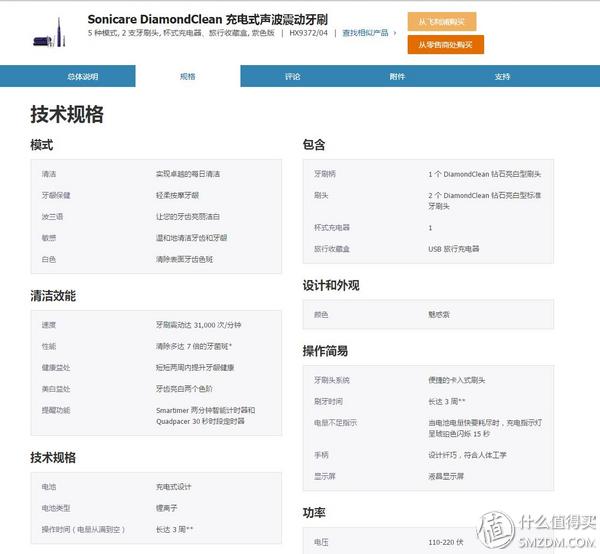Select the 杯式充电器 row label
This screenshot has height=554, width=600.
tap(332, 228)
